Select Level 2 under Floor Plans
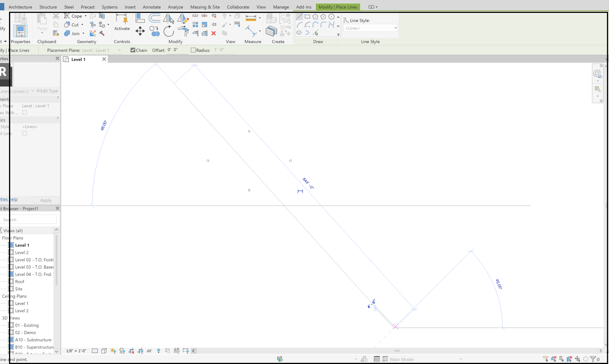This screenshot has width=609, height=364. click(x=22, y=252)
